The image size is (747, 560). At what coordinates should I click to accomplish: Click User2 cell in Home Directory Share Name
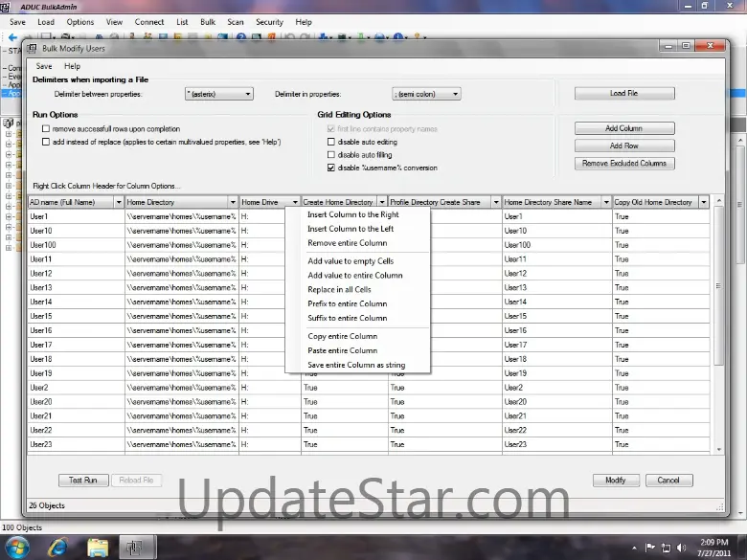pyautogui.click(x=557, y=388)
